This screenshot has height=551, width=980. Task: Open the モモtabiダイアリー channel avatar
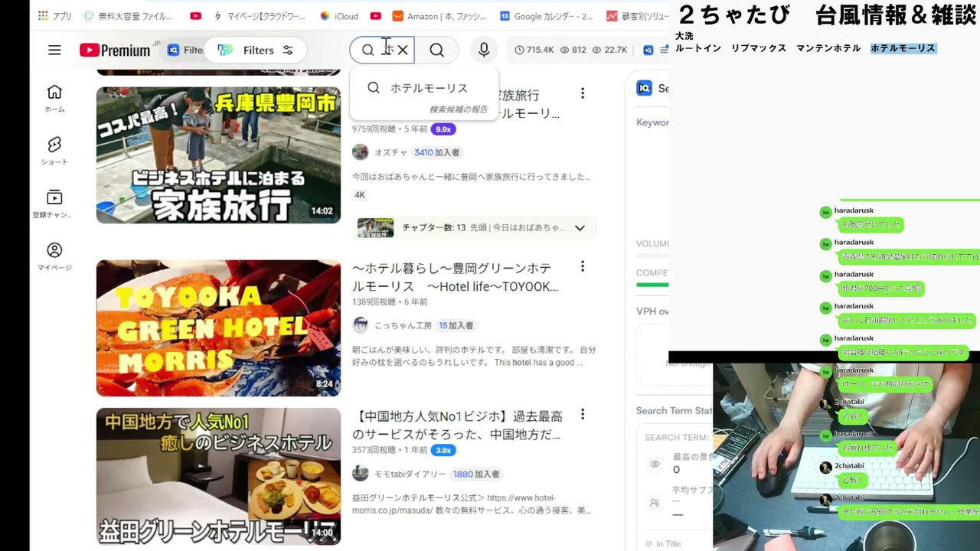[361, 474]
